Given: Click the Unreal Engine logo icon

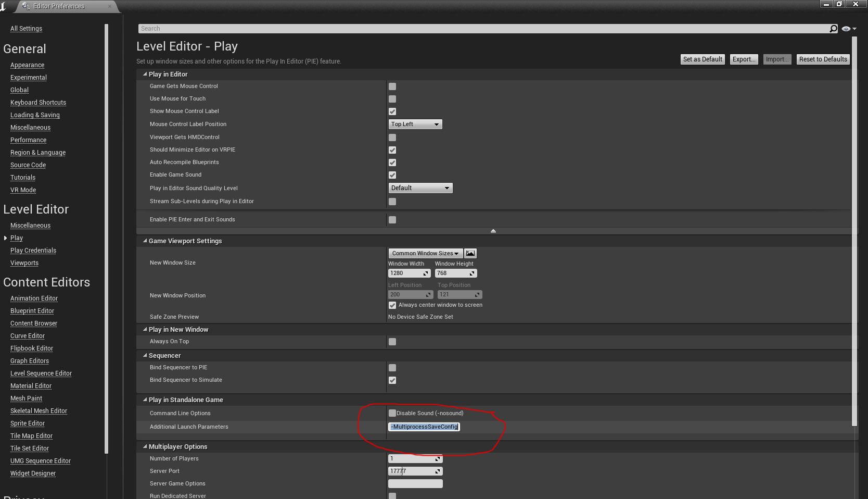Looking at the screenshot, I should pos(4,6).
